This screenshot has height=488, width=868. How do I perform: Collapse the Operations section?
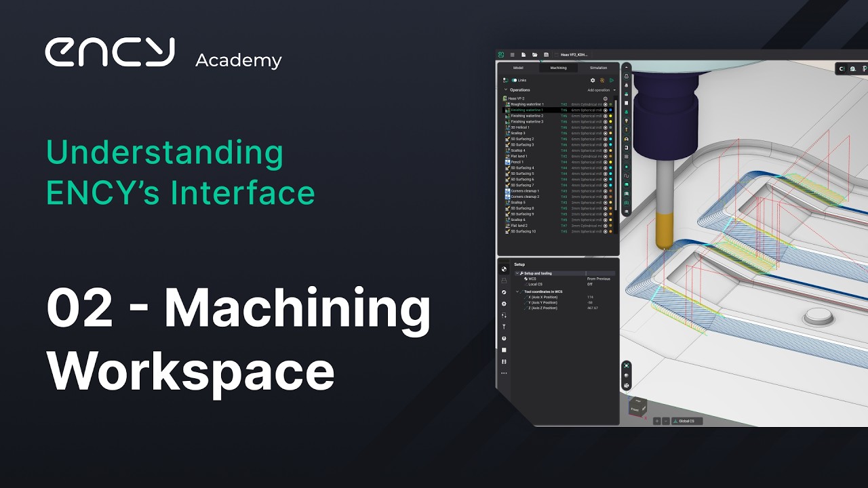(506, 89)
